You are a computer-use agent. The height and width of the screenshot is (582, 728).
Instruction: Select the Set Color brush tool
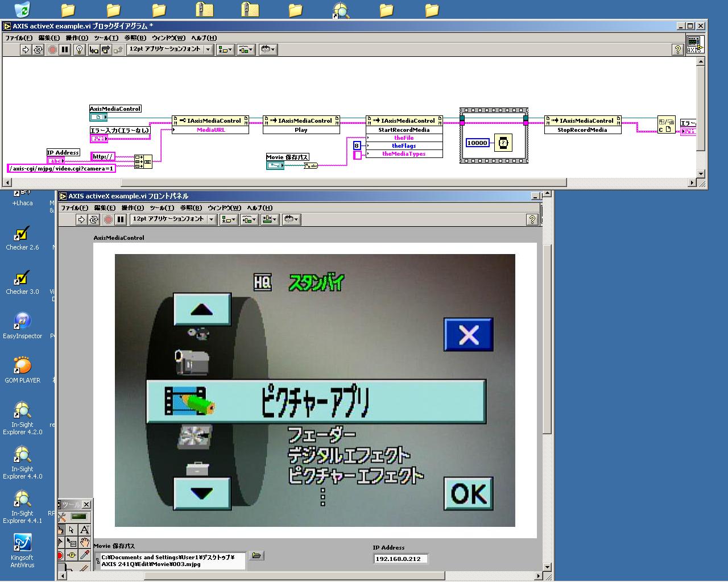[85, 568]
